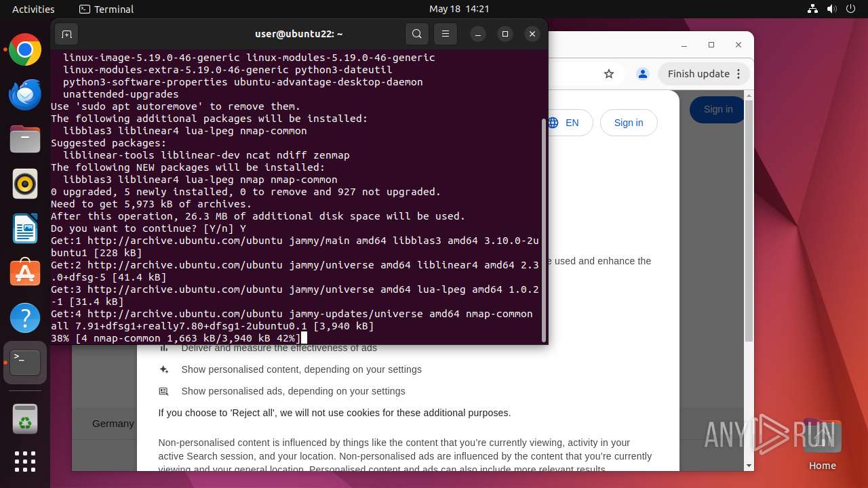868x488 pixels.
Task: Open the Terminal hamburger menu
Action: pyautogui.click(x=446, y=34)
